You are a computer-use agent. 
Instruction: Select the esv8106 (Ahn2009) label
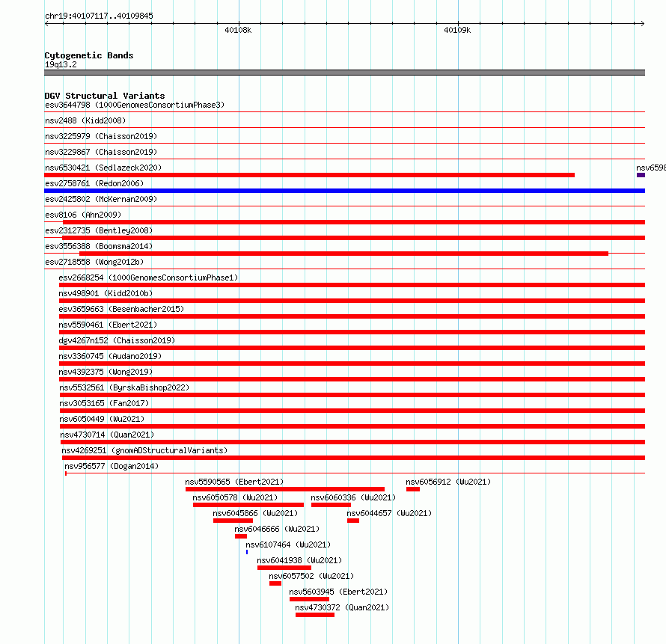(83, 215)
